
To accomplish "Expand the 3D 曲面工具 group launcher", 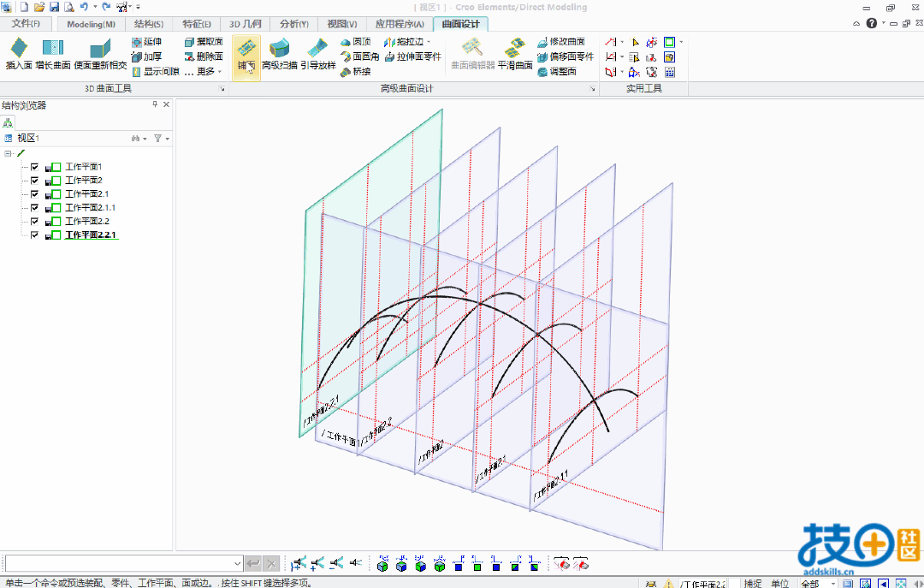I will point(222,89).
